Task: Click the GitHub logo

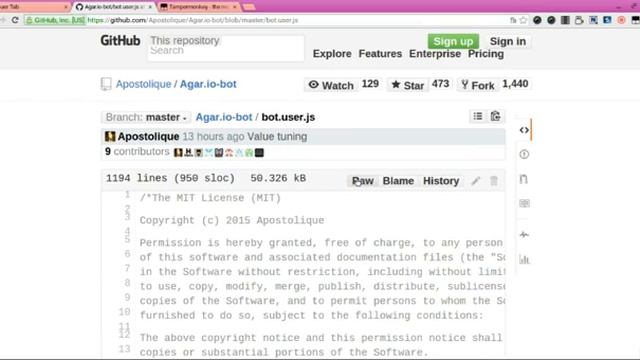Action: 120,41
